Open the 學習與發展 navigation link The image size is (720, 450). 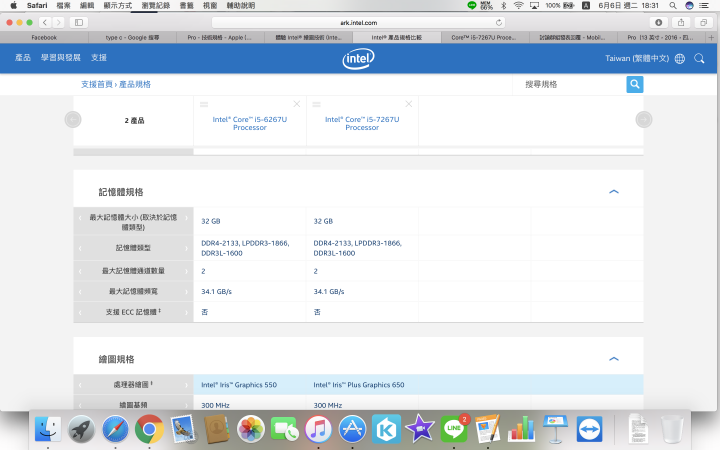[x=61, y=57]
